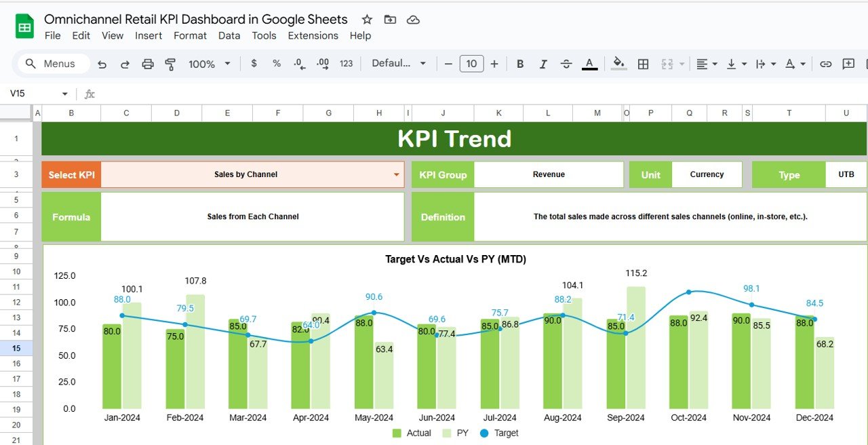Select the Paint format roller
The height and width of the screenshot is (445, 868).
(x=170, y=64)
